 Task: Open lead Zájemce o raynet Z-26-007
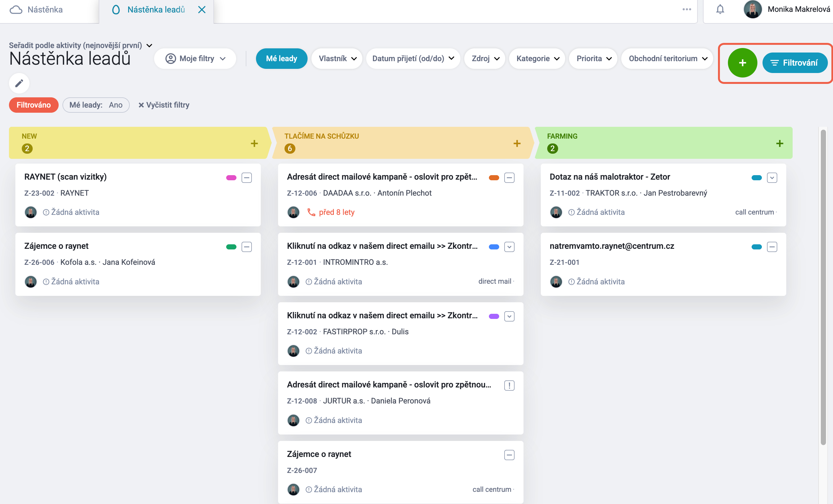[x=319, y=454]
